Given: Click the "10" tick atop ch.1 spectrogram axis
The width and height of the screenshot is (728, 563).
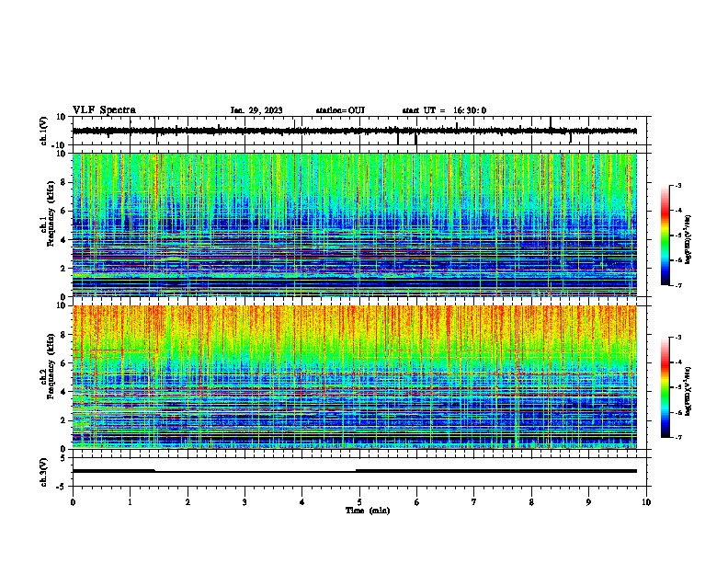Looking at the screenshot, I should tap(62, 154).
